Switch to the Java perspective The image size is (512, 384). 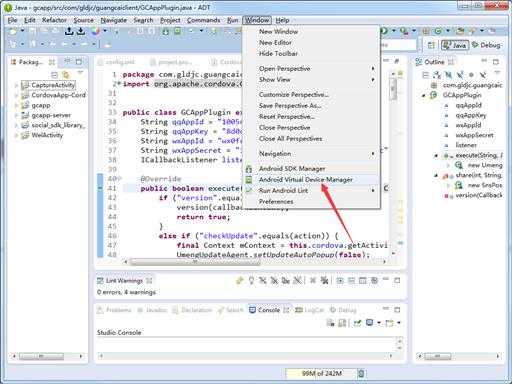coord(455,45)
